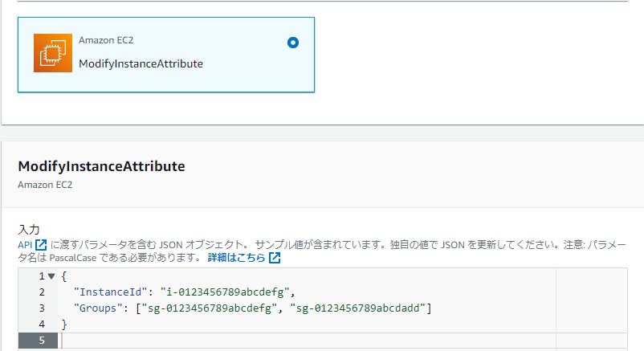
Task: Click the "i-0123456789abcdefg" value
Action: coord(225,292)
